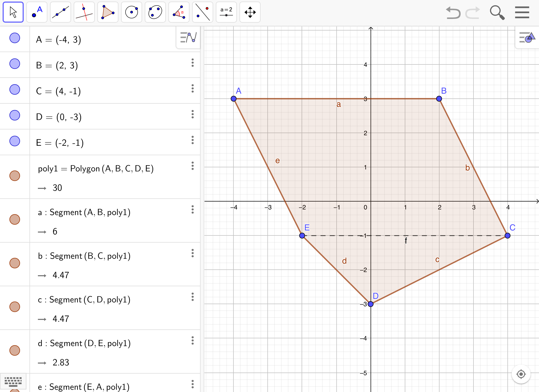Click the standard view recenter button
This screenshot has width=539, height=392.
click(x=521, y=374)
